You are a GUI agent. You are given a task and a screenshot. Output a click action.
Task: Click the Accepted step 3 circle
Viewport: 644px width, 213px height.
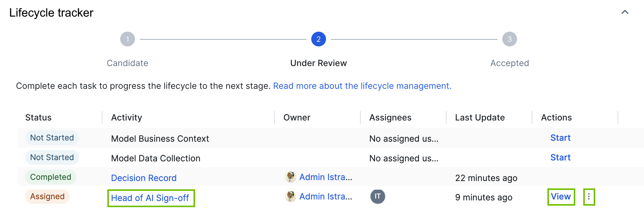click(x=509, y=39)
